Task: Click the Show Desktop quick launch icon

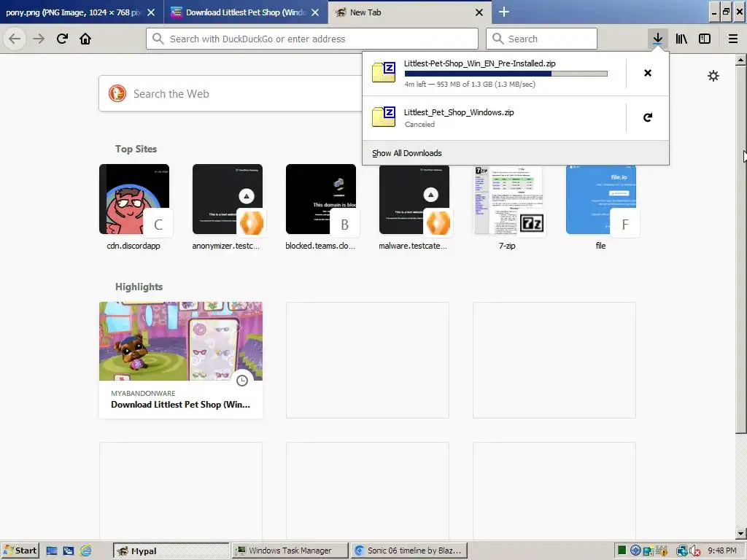Action: [52, 551]
